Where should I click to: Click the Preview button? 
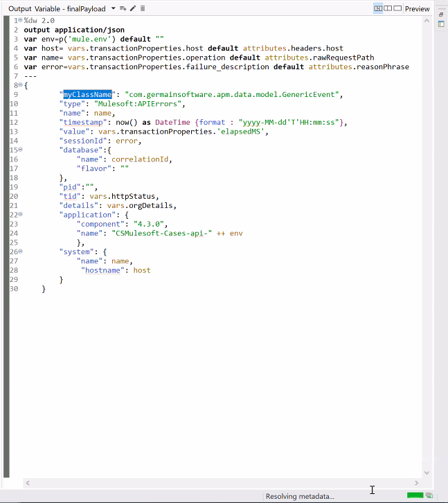417,8
